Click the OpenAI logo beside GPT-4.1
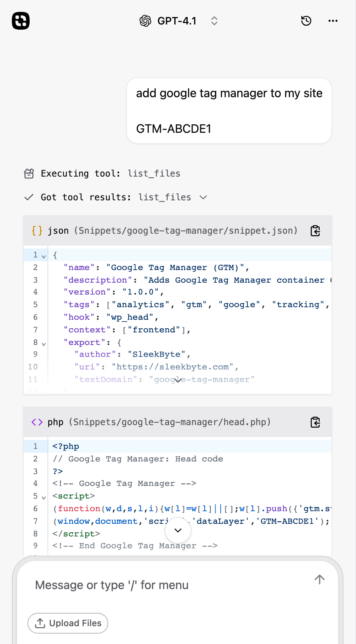 (145, 21)
